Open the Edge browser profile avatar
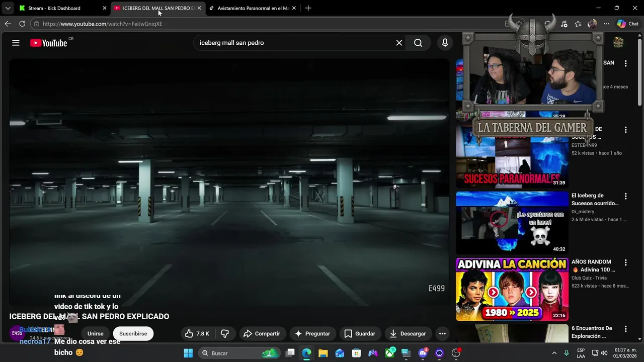 tap(592, 24)
